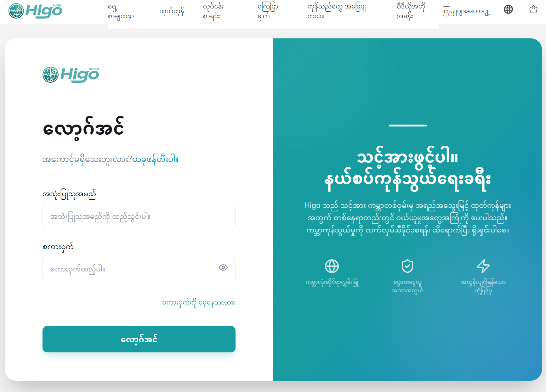
Task: Focus the password input field
Action: (139, 269)
